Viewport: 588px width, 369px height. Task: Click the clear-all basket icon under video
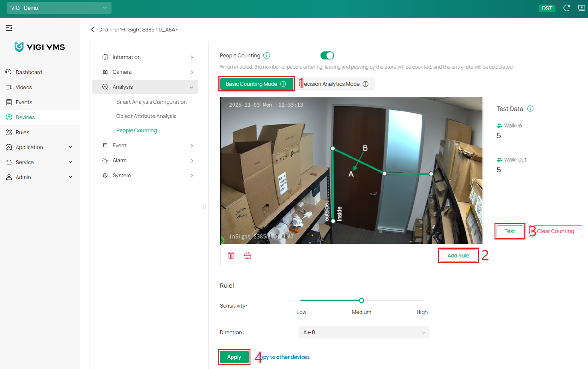click(x=247, y=256)
